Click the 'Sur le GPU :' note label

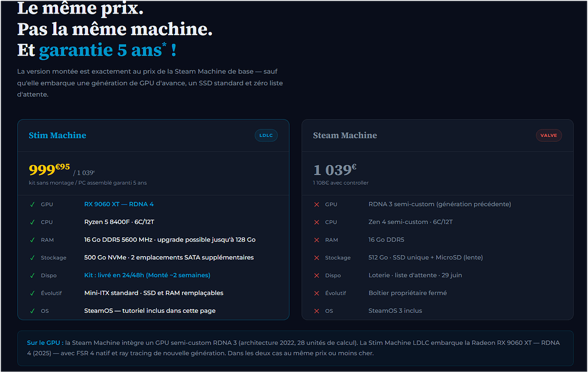(45, 342)
